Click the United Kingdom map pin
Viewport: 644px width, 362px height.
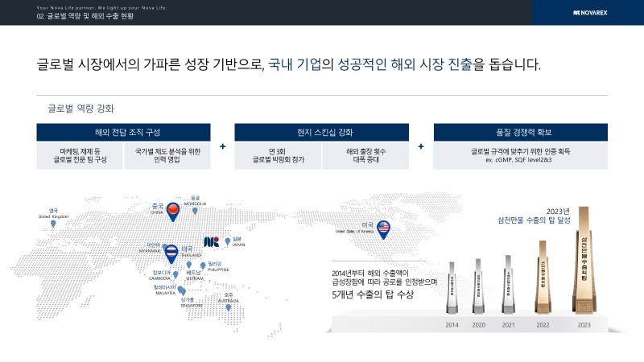54,224
